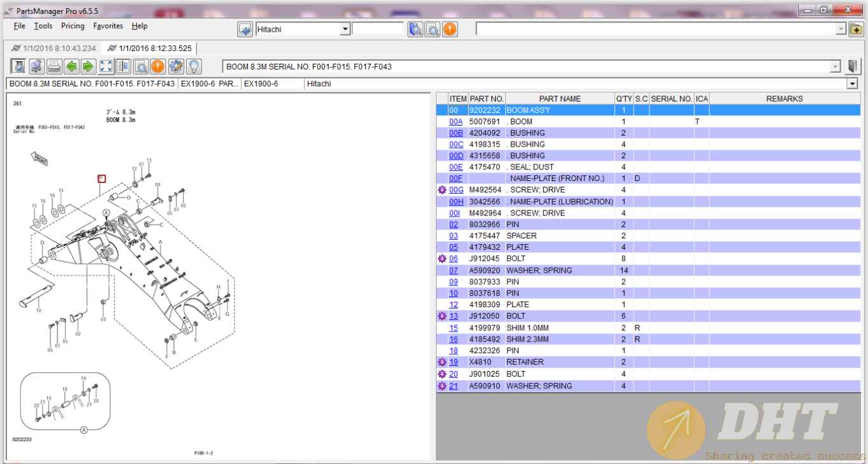This screenshot has height=464, width=868.
Task: Open item link 09
Action: [x=453, y=282]
